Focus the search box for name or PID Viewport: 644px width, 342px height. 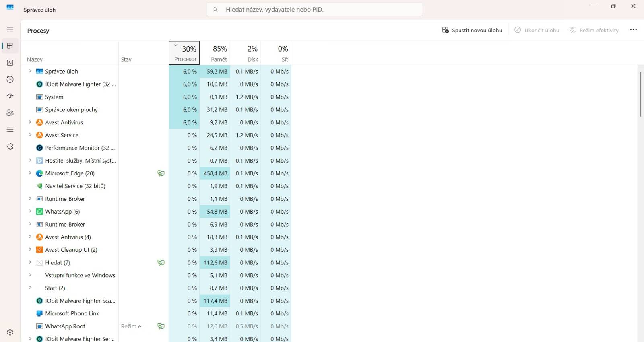[315, 9]
